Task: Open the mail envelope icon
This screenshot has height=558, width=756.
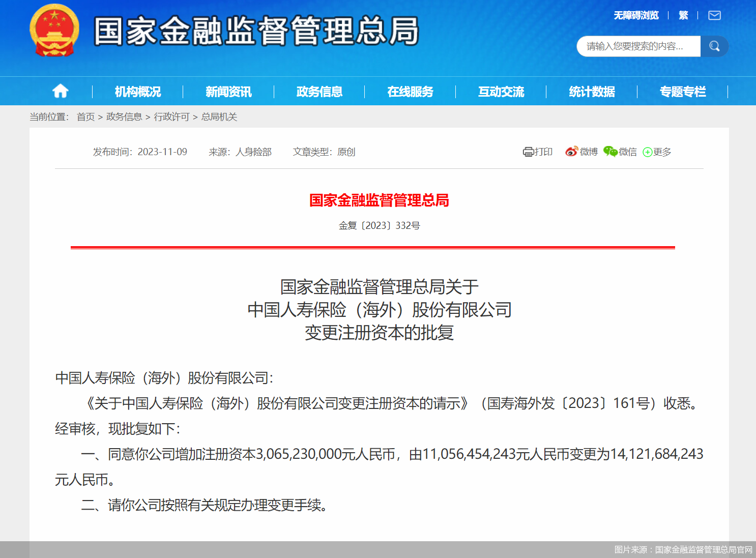Action: click(x=715, y=15)
